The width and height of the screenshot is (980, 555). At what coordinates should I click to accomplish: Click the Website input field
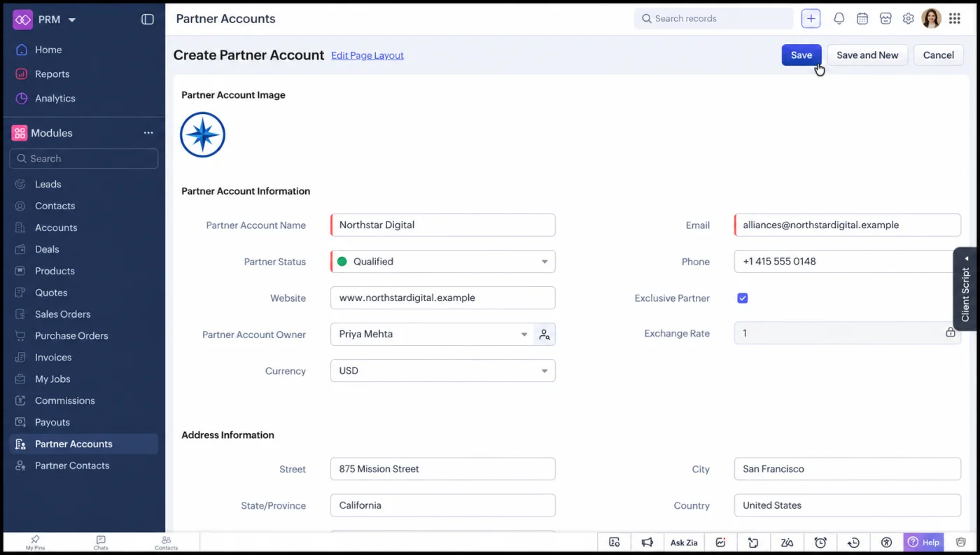tap(443, 298)
